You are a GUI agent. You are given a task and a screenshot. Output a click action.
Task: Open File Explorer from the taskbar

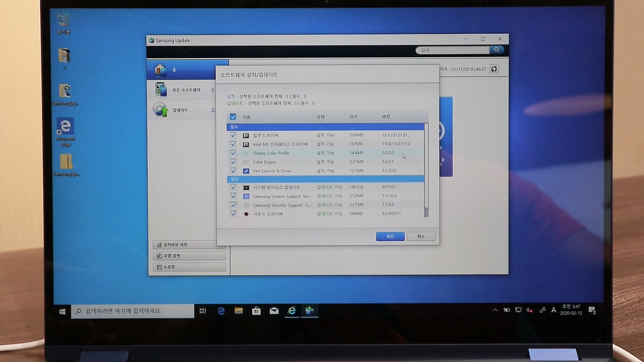[239, 311]
